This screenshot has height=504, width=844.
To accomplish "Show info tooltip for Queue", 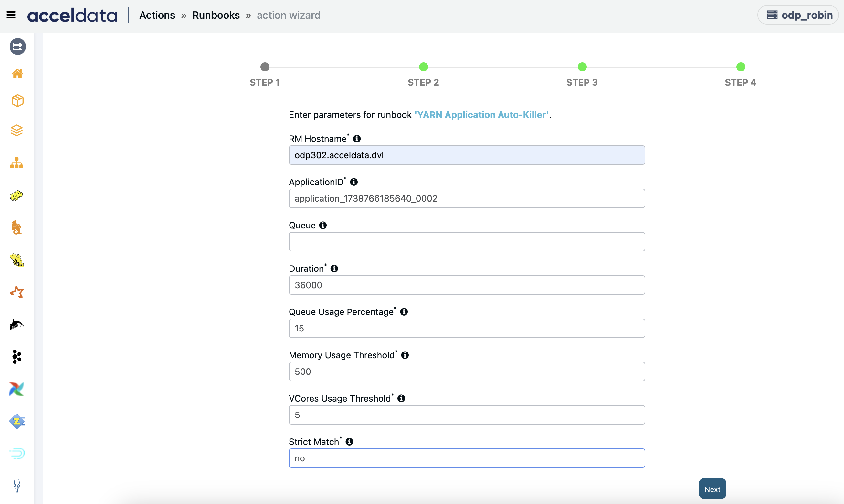I will [x=323, y=225].
